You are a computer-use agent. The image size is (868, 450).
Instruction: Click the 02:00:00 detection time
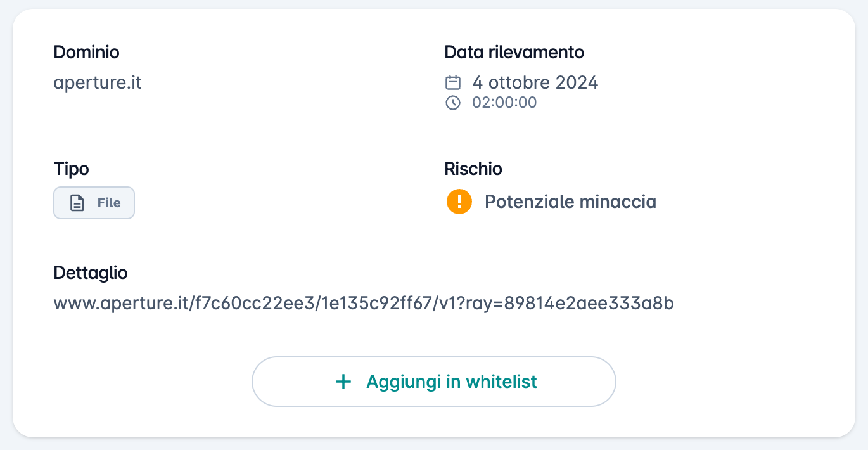coord(504,103)
